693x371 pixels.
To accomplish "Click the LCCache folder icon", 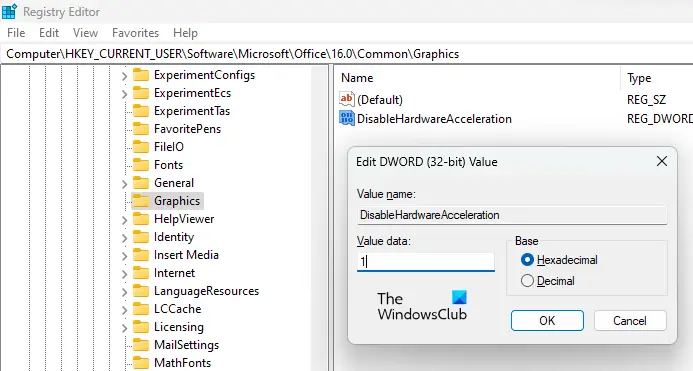I will point(141,309).
